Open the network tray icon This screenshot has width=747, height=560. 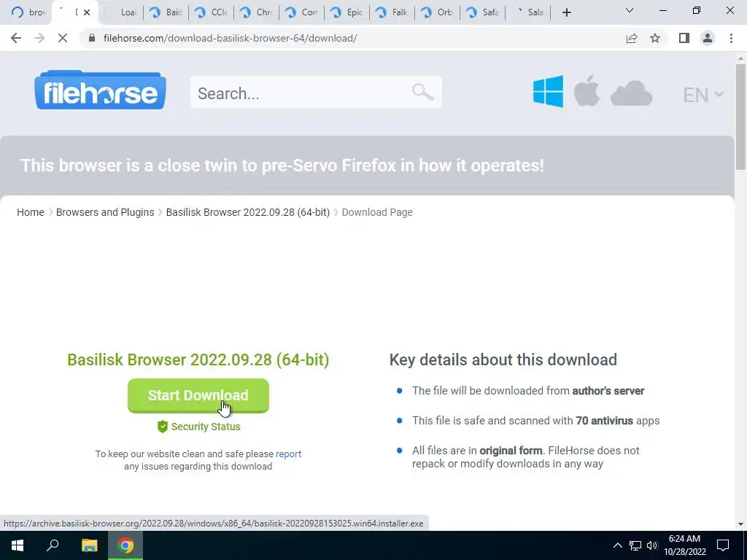coord(635,545)
